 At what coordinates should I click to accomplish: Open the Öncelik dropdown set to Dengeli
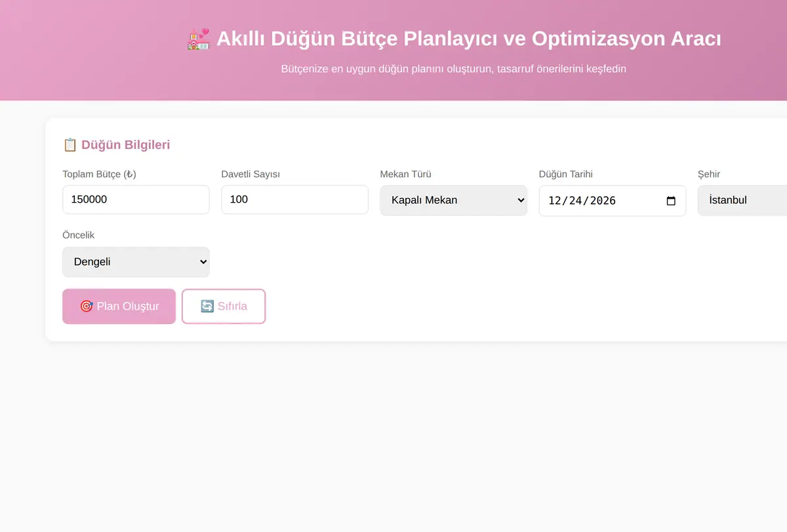click(x=136, y=262)
